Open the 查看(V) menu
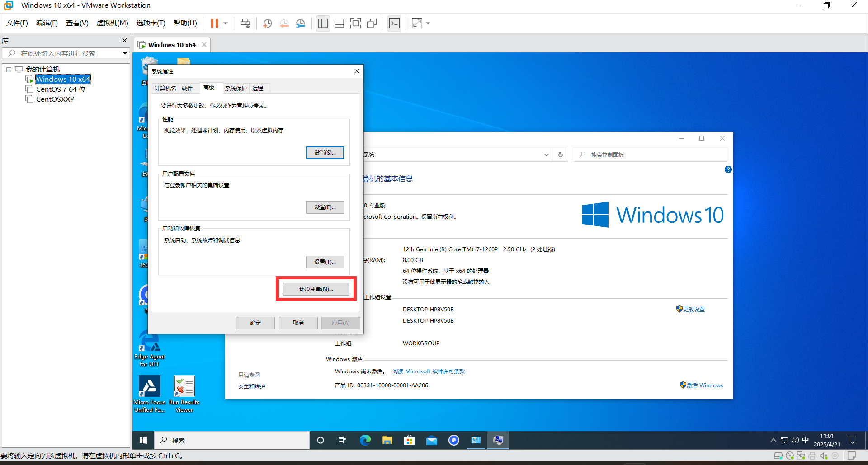Viewport: 868px width, 465px height. 77,23
